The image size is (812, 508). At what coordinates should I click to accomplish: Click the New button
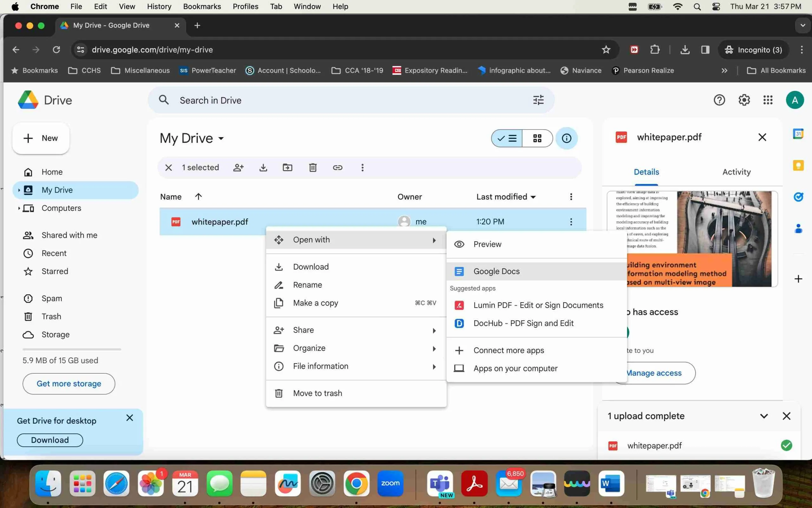[x=41, y=138]
